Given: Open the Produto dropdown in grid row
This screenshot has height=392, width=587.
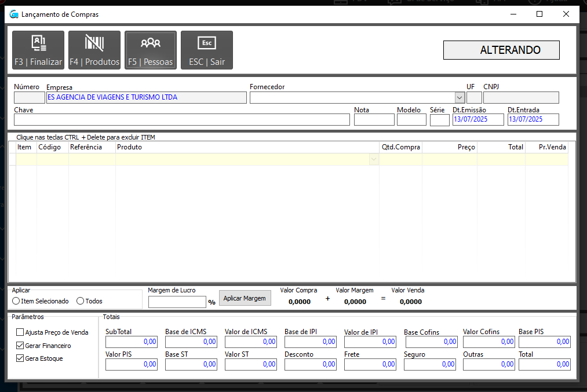Looking at the screenshot, I should point(374,159).
